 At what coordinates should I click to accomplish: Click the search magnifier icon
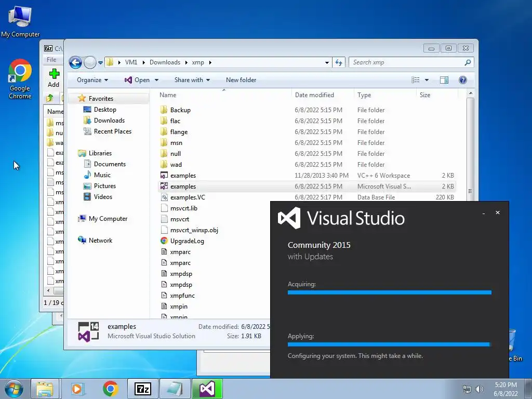(468, 62)
